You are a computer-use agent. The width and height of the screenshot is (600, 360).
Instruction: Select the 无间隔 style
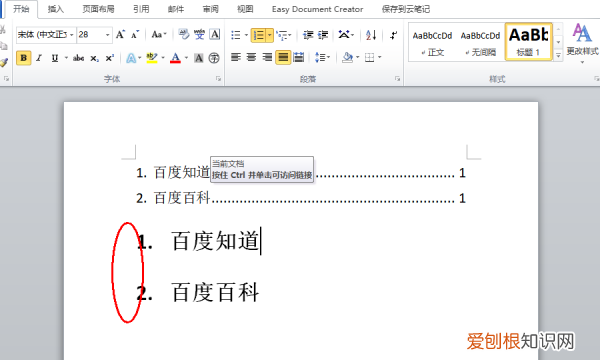pyautogui.click(x=481, y=42)
